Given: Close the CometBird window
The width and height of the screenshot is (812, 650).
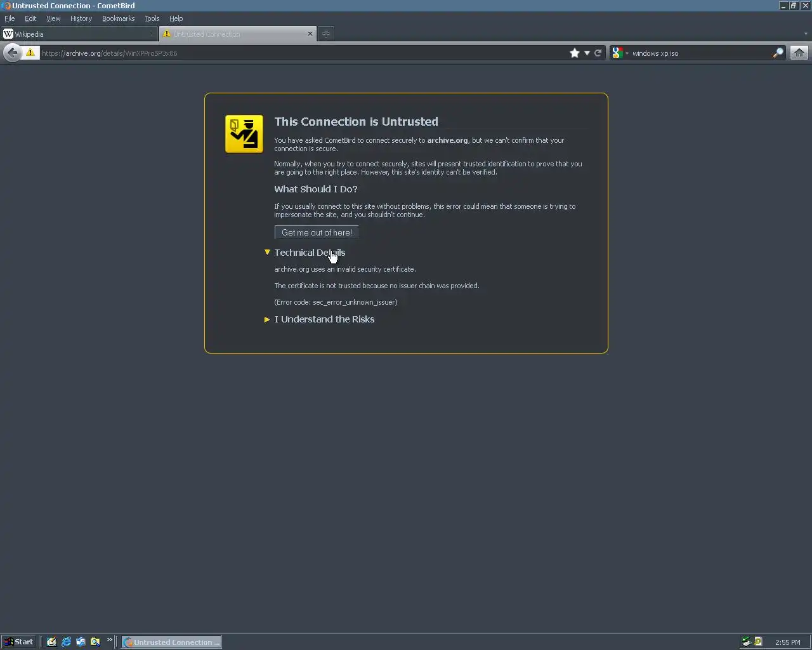Looking at the screenshot, I should [x=805, y=6].
